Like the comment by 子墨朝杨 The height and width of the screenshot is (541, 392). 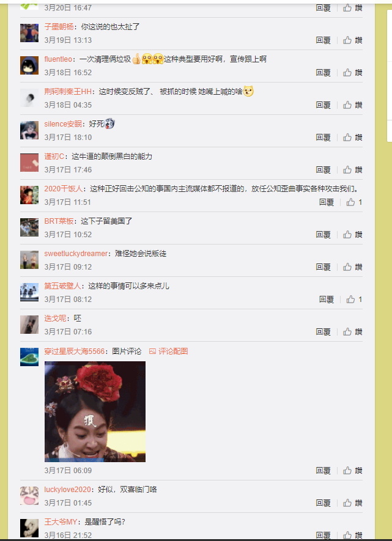352,40
